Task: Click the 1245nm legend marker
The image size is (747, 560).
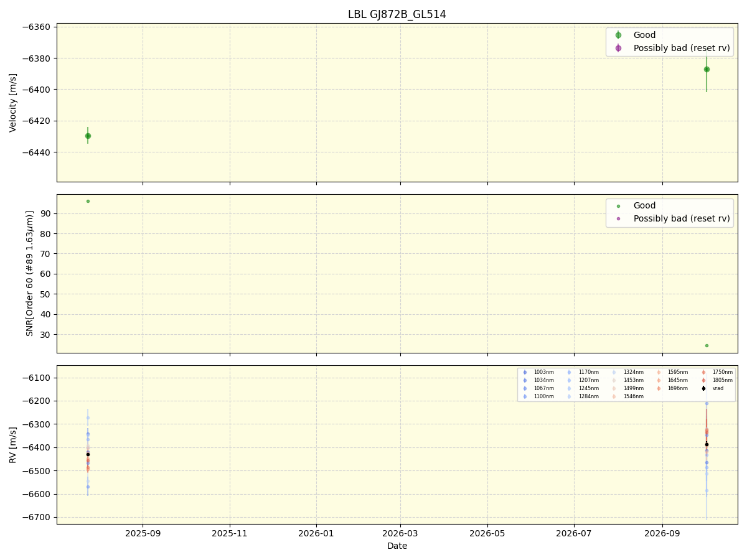Action: tap(569, 388)
